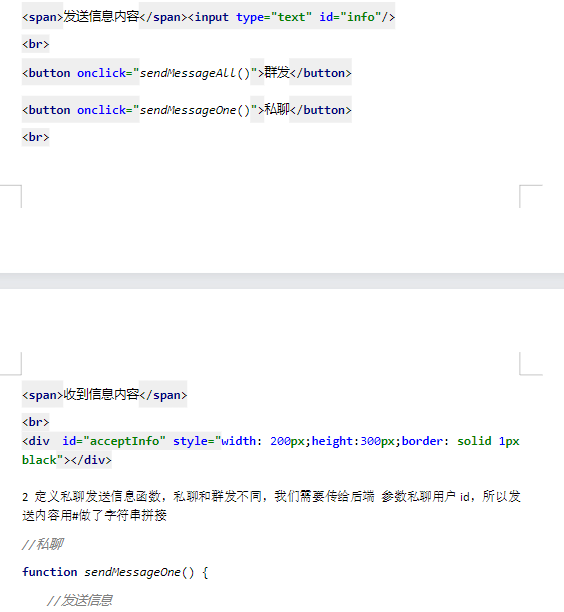Click the id="info" attribute text
The width and height of the screenshot is (564, 612).
350,17
